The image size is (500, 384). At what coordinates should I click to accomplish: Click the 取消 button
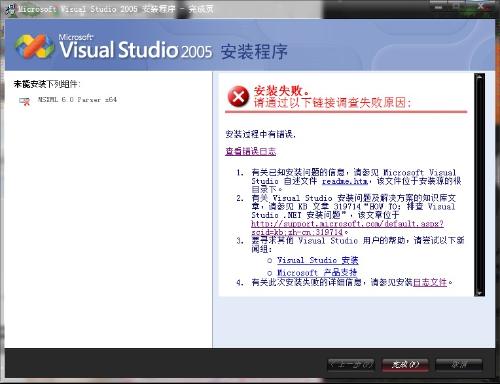pyautogui.click(x=459, y=365)
